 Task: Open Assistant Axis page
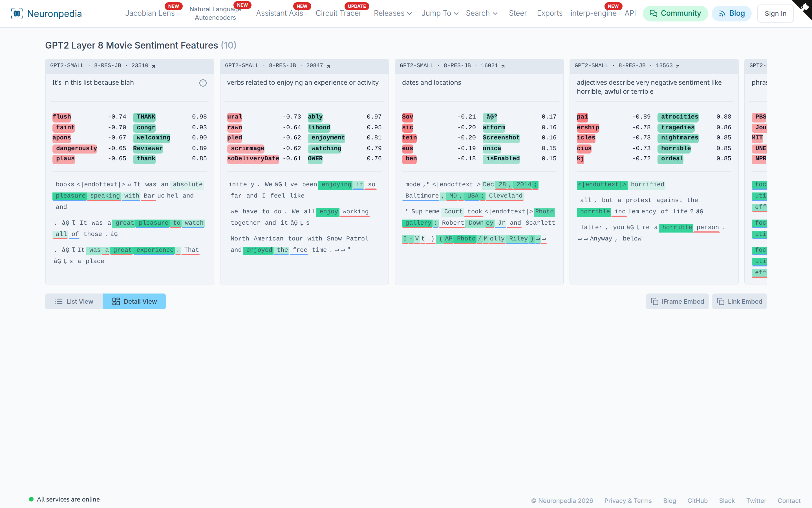[279, 14]
